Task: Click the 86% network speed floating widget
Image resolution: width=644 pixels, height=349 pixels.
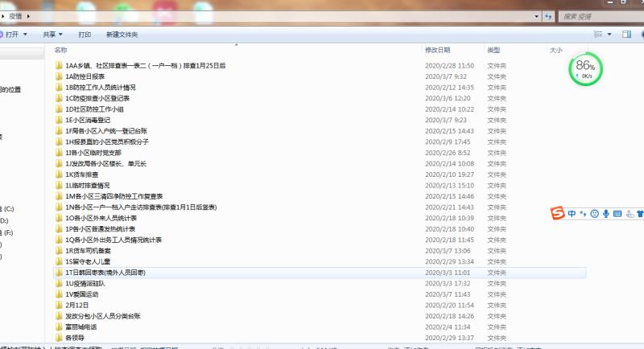Action: pyautogui.click(x=585, y=71)
